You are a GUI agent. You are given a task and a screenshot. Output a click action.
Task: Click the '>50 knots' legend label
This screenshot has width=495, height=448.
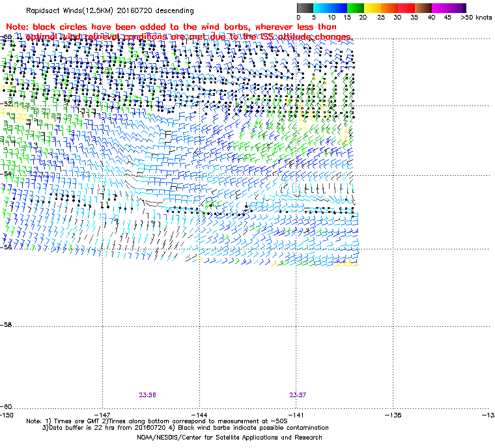click(x=476, y=18)
